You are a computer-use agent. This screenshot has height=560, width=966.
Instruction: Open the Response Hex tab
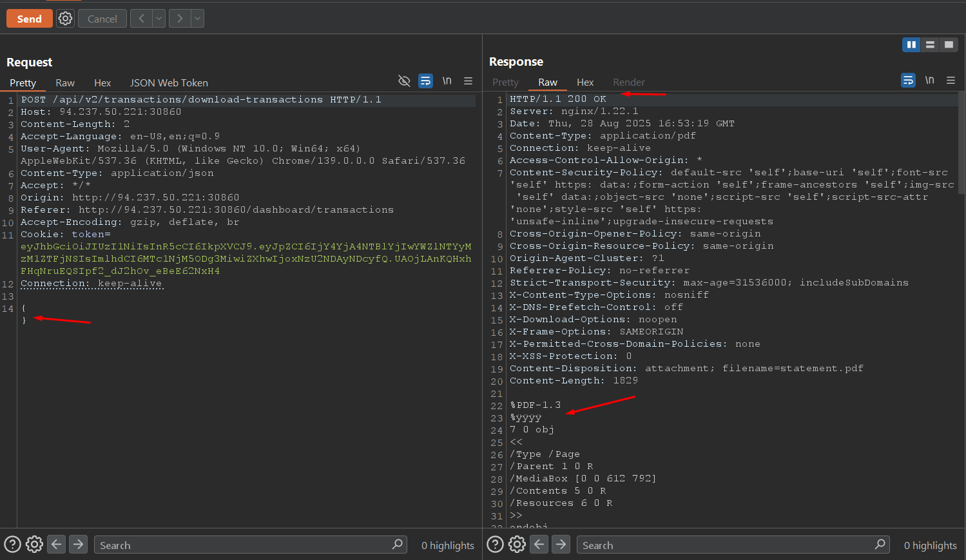(585, 82)
